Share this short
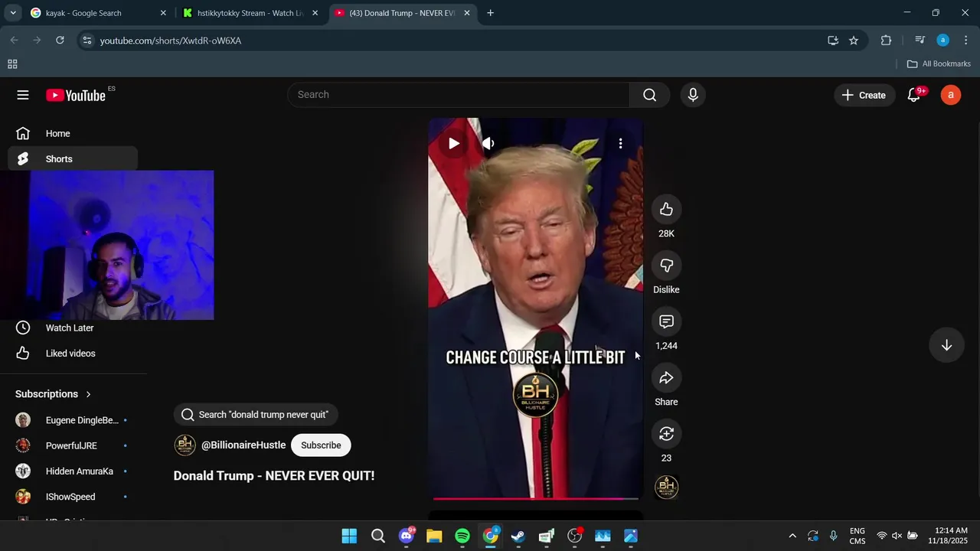This screenshot has width=980, height=551. [666, 378]
